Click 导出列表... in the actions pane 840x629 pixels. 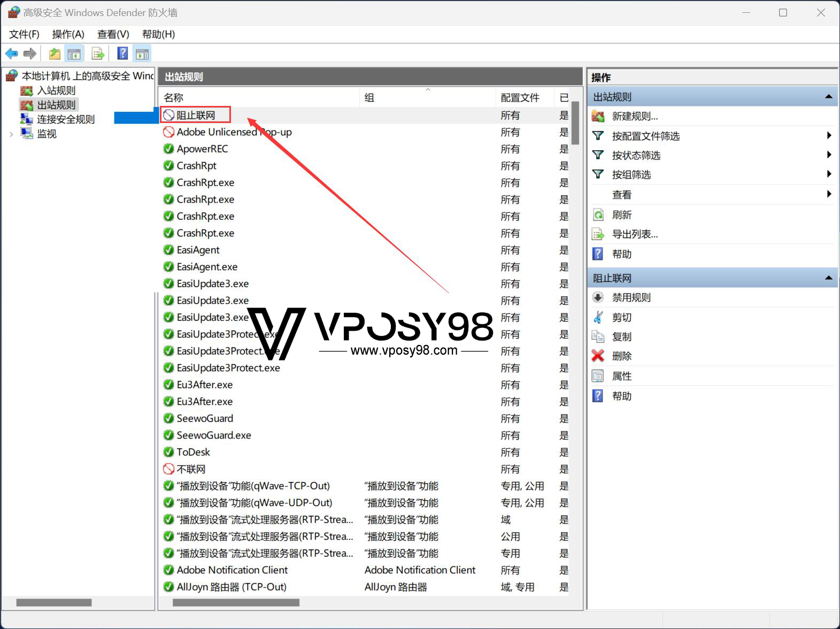click(635, 234)
